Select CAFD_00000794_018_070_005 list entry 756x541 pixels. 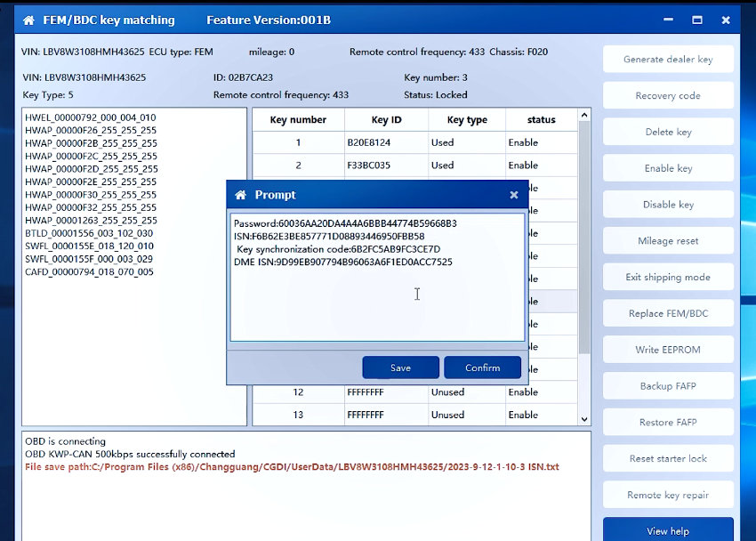[x=89, y=272]
